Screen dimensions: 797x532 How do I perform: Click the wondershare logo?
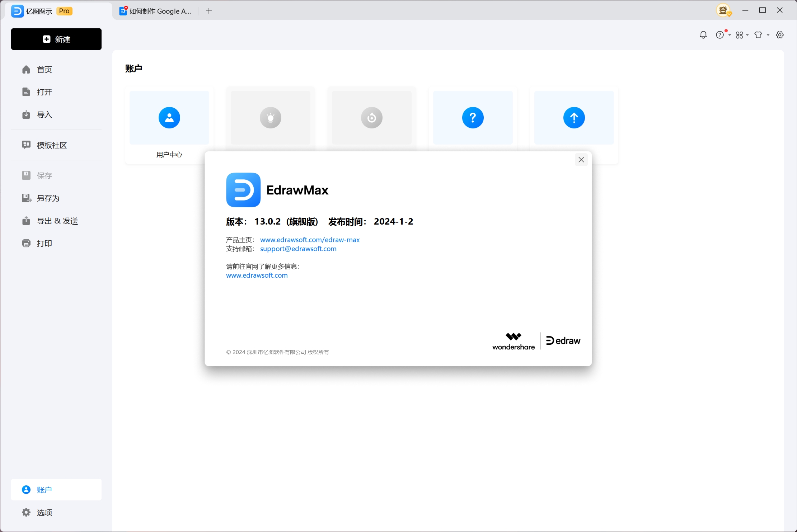click(x=514, y=341)
